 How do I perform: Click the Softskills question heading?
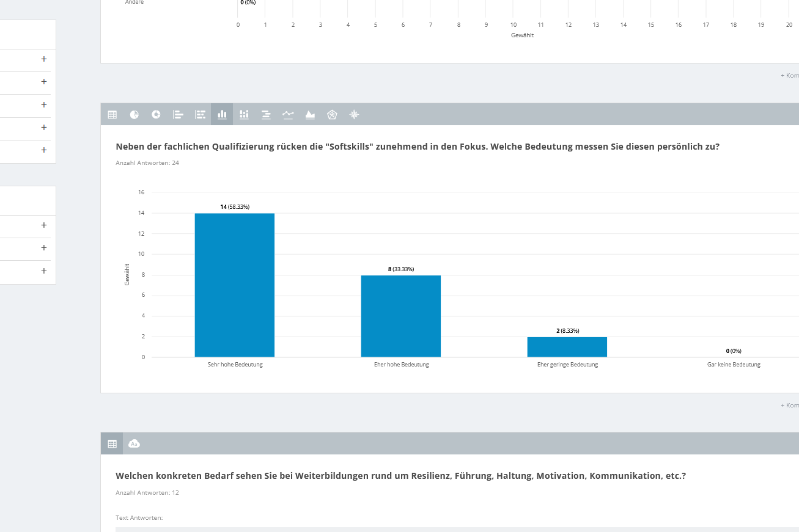click(418, 147)
